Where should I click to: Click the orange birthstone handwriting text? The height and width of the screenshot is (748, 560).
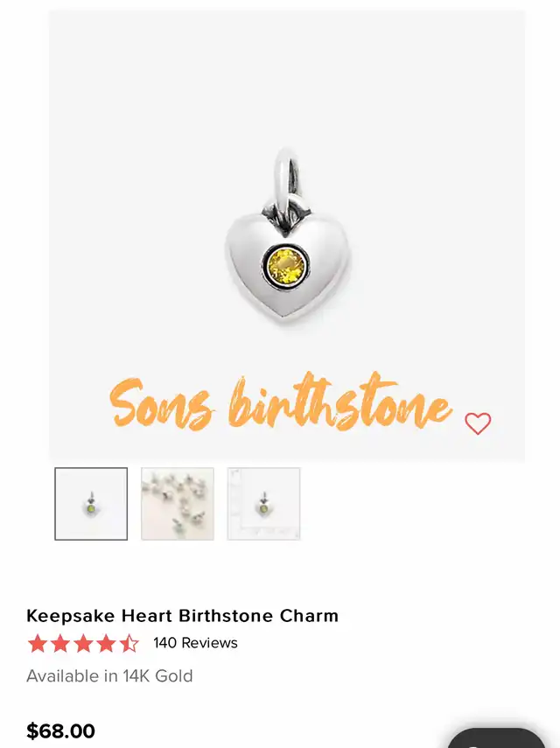[339, 402]
